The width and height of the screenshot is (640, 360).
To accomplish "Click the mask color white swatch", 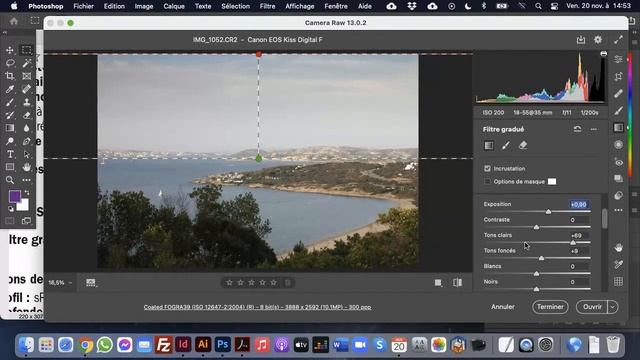I will tap(552, 181).
